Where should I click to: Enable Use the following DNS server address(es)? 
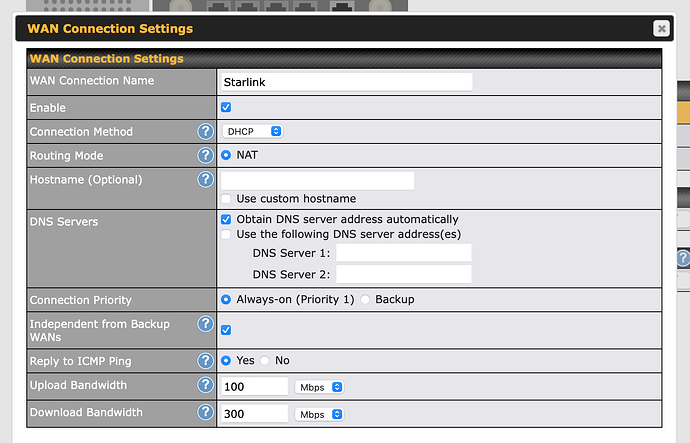pos(226,234)
